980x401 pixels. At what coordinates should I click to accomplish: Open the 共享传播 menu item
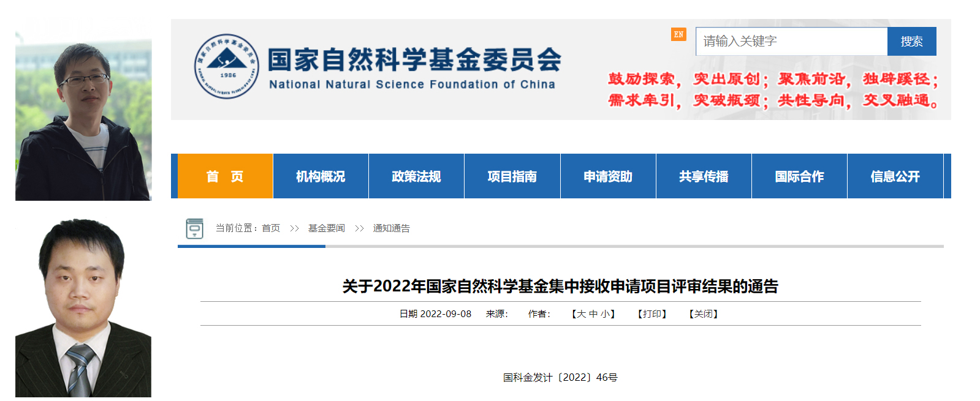[704, 176]
